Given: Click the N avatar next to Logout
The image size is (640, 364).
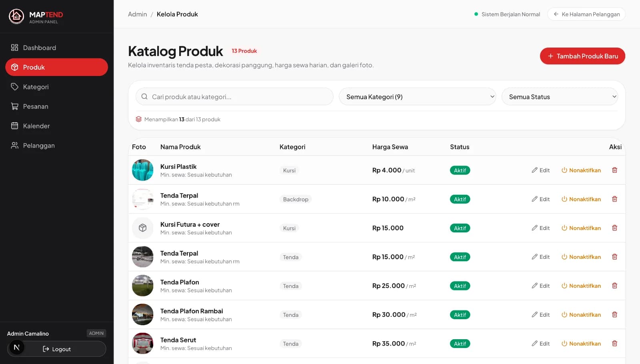Looking at the screenshot, I should point(16,347).
